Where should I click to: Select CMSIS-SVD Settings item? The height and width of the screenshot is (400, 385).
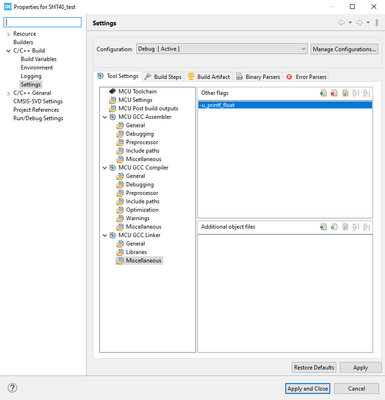(x=38, y=101)
